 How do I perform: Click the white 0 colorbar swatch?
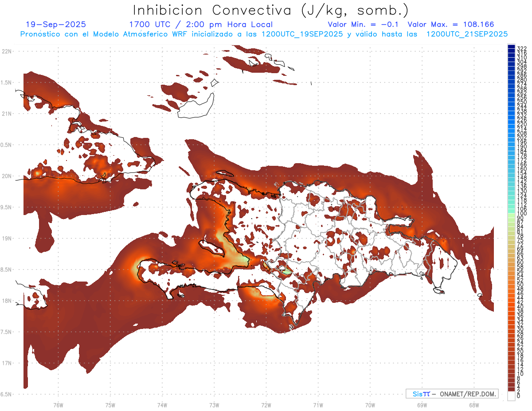pyautogui.click(x=511, y=396)
